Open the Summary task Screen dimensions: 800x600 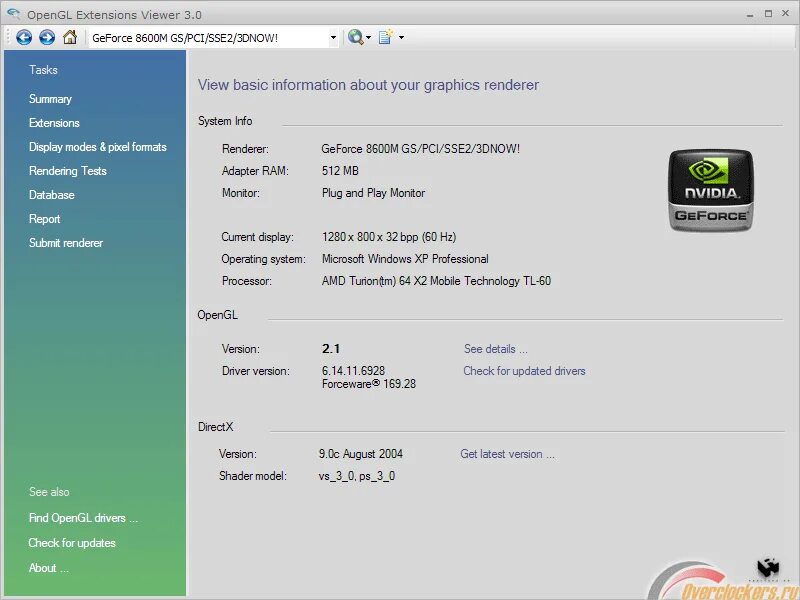50,99
